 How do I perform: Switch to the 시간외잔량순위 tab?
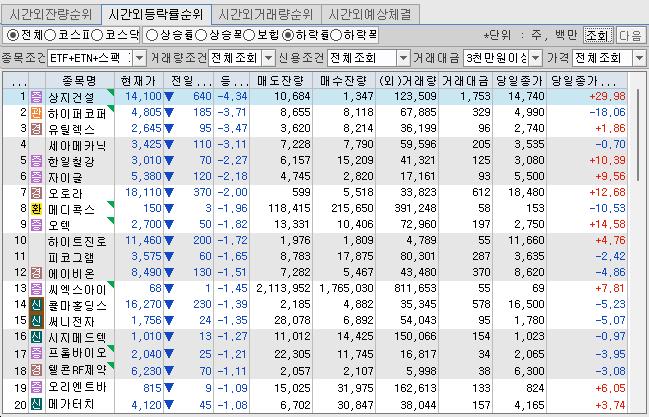point(51,15)
